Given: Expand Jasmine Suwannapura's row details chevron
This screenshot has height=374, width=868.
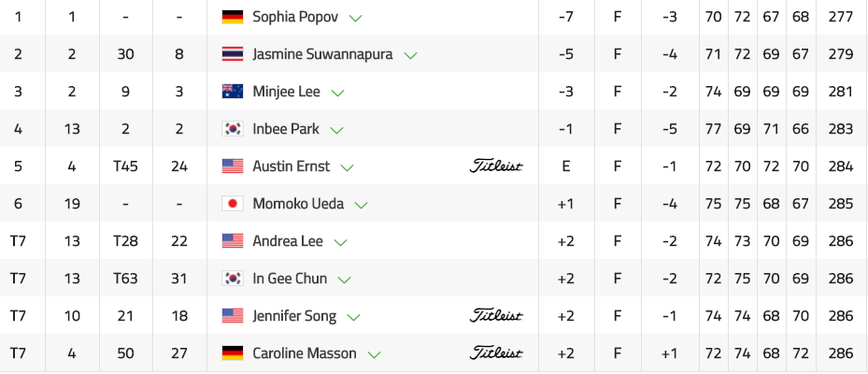Looking at the screenshot, I should pyautogui.click(x=410, y=55).
